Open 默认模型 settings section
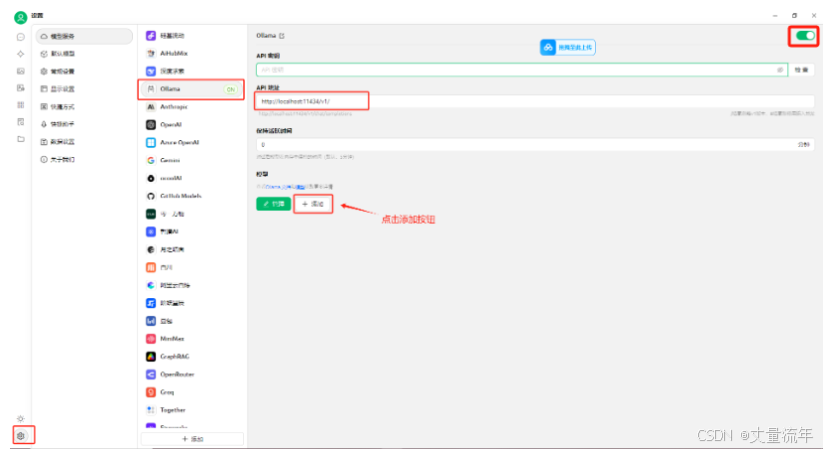The image size is (825, 451). click(x=84, y=54)
